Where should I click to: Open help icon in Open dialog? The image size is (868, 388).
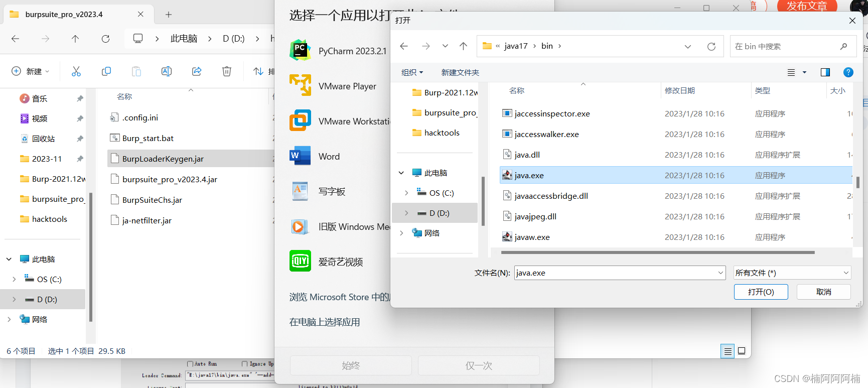pyautogui.click(x=848, y=72)
